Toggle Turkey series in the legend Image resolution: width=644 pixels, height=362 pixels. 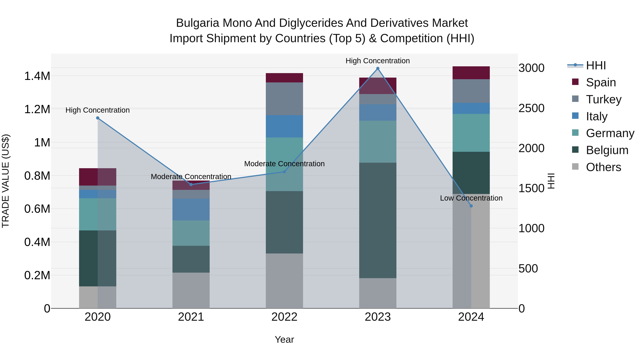(596, 99)
